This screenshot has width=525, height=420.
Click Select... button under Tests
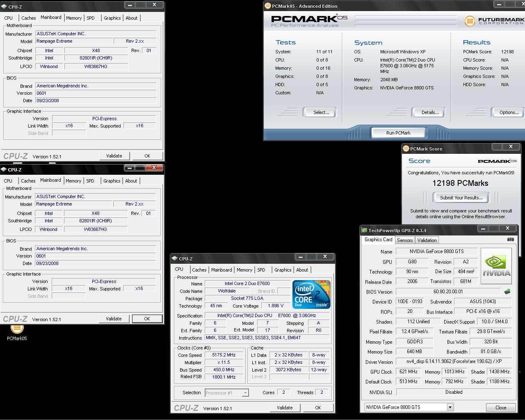click(x=321, y=112)
